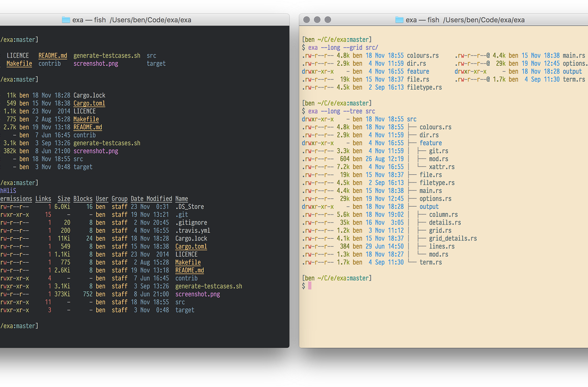Select grid_details.rs in the tree listing

[x=453, y=238]
